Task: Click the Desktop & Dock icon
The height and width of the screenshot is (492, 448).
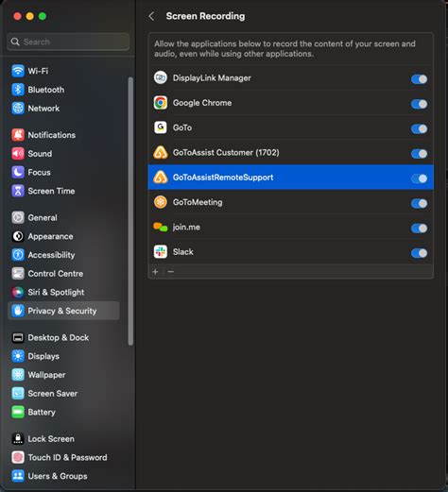Action: pos(18,337)
